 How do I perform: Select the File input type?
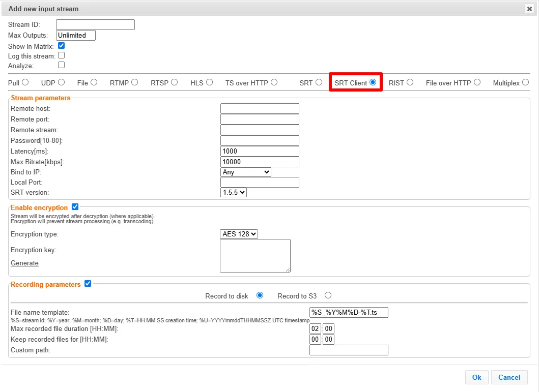pos(94,82)
